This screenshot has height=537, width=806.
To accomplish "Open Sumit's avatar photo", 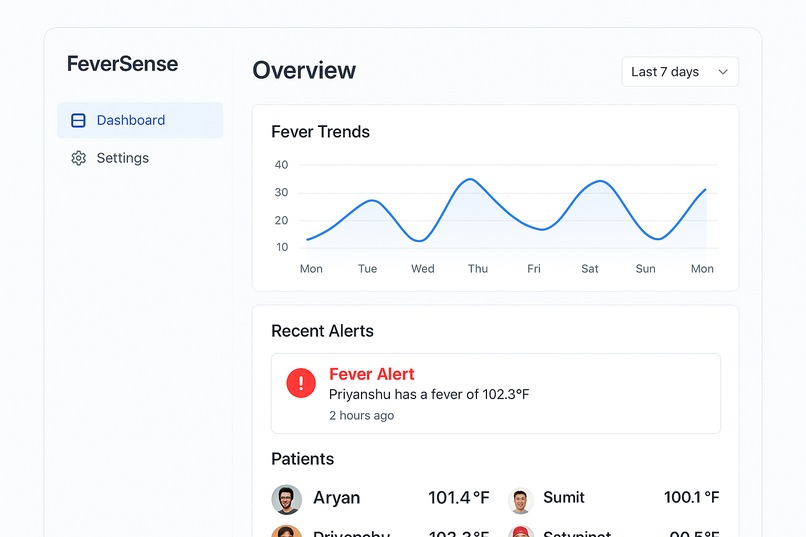I will pos(521,500).
